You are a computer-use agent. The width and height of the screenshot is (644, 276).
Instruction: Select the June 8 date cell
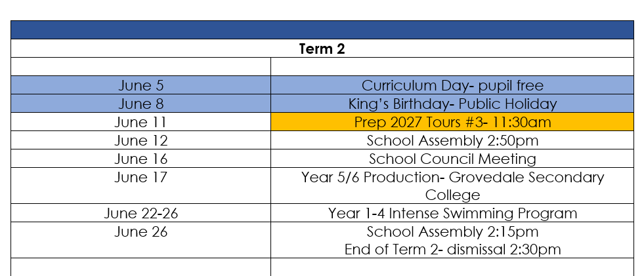coord(141,104)
